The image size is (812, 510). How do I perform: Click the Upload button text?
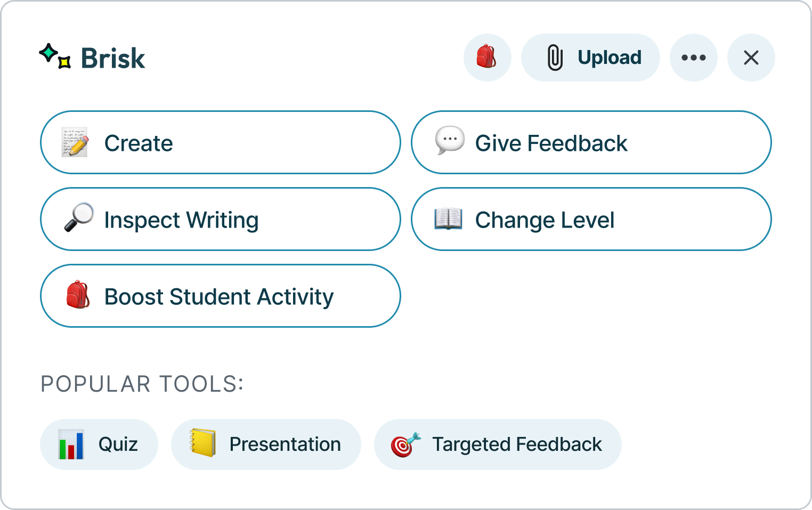pyautogui.click(x=610, y=58)
